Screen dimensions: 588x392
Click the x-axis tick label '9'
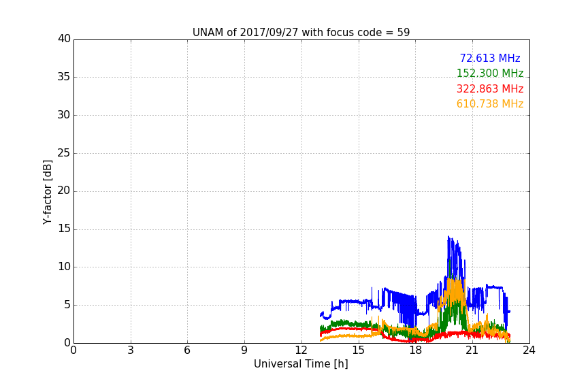pos(244,350)
